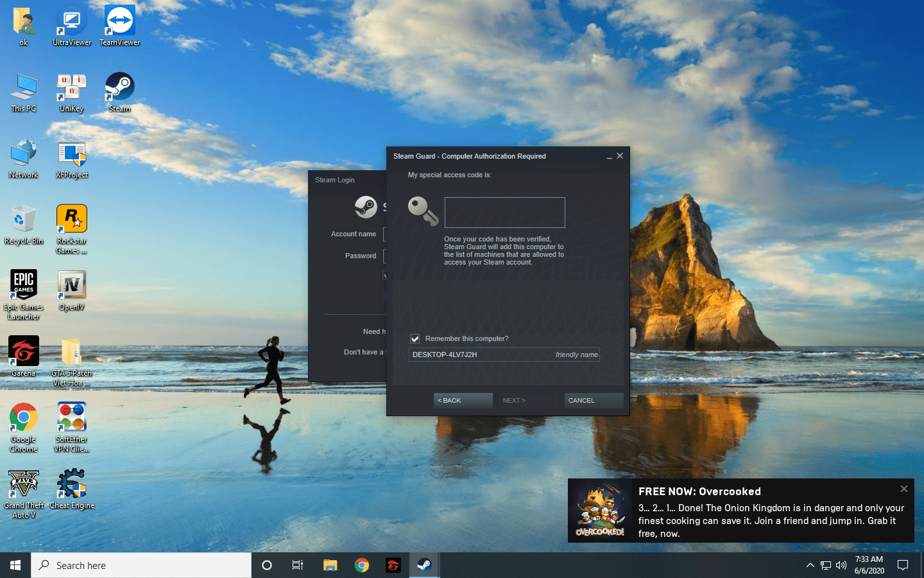Open the Overcooked game thumbnail
Viewport: 924px width, 578px height.
coord(600,511)
